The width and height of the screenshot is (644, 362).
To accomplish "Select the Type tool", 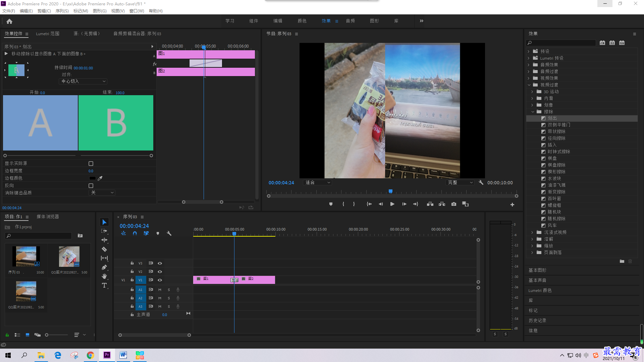I will click(104, 285).
